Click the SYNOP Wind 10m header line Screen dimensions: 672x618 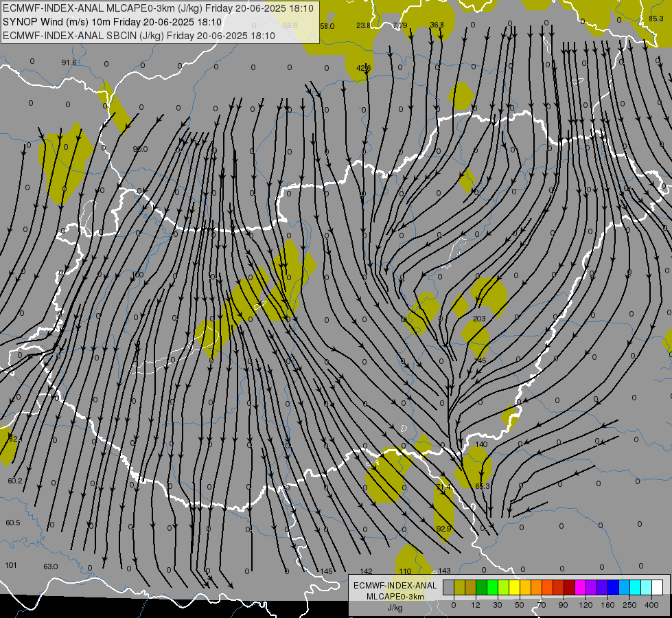(x=112, y=22)
